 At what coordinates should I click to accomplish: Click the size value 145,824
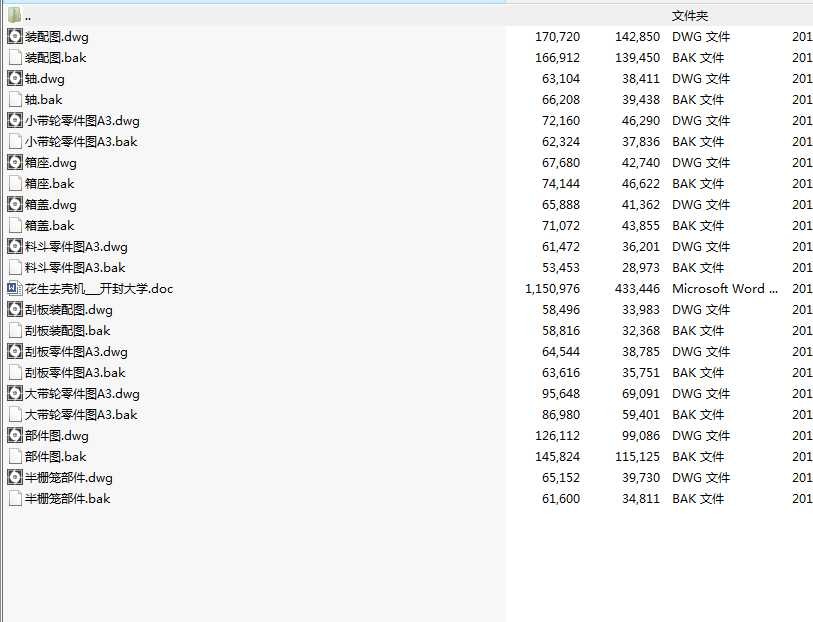coord(557,457)
